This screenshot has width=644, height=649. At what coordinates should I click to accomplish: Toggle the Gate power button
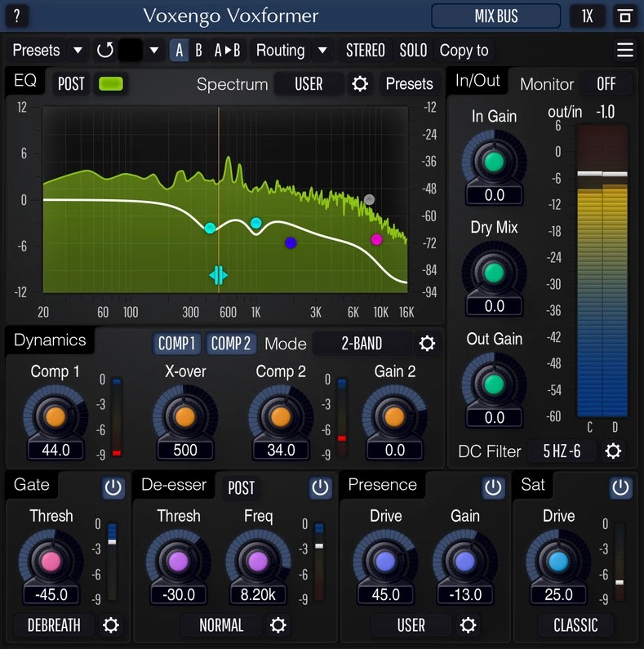point(113,487)
